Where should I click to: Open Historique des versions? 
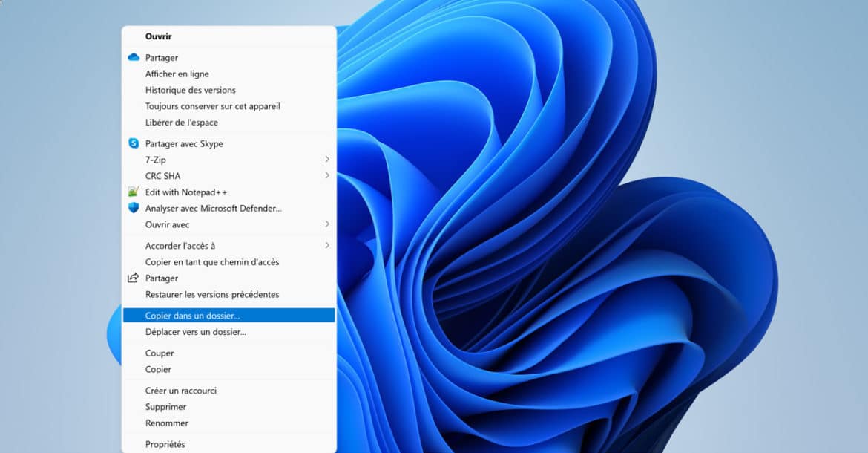pyautogui.click(x=190, y=90)
